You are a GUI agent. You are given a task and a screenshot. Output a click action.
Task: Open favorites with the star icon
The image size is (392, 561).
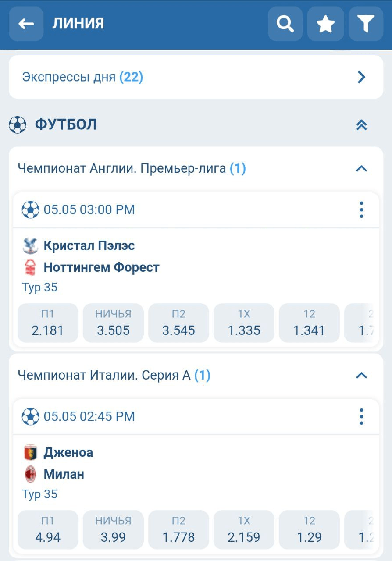[325, 24]
